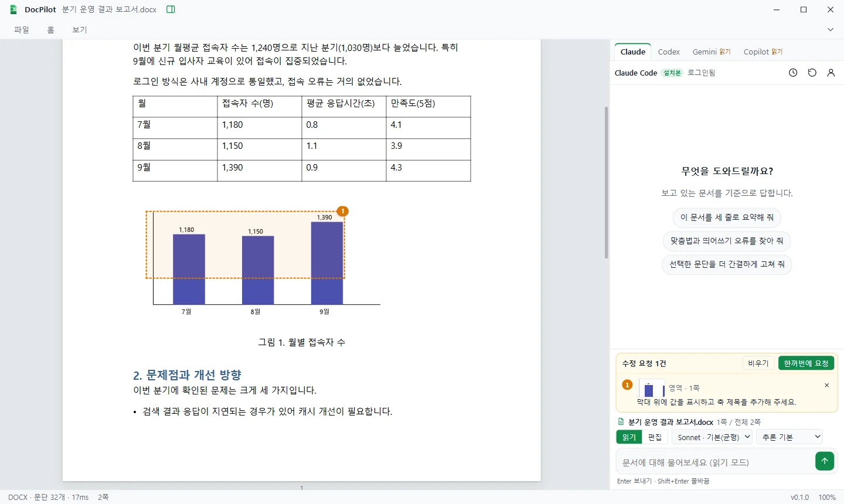Click the 비우기 button
Screen dimensions: 844x504
(x=758, y=363)
